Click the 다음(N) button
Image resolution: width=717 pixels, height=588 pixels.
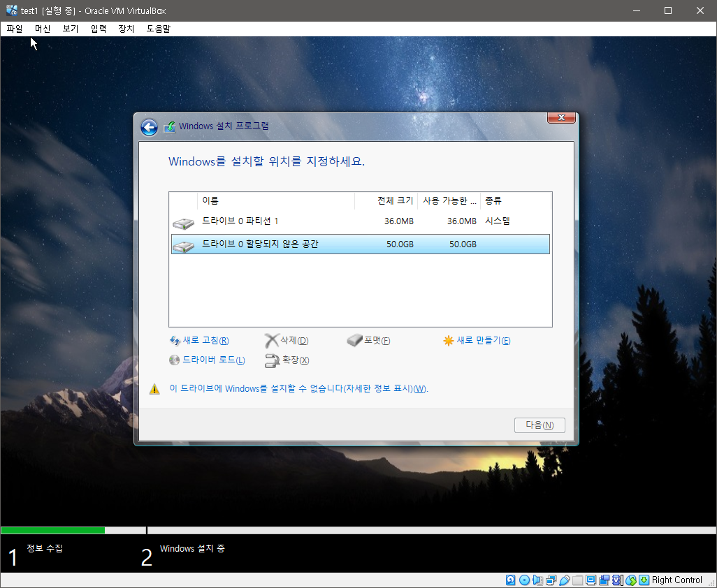pyautogui.click(x=539, y=425)
